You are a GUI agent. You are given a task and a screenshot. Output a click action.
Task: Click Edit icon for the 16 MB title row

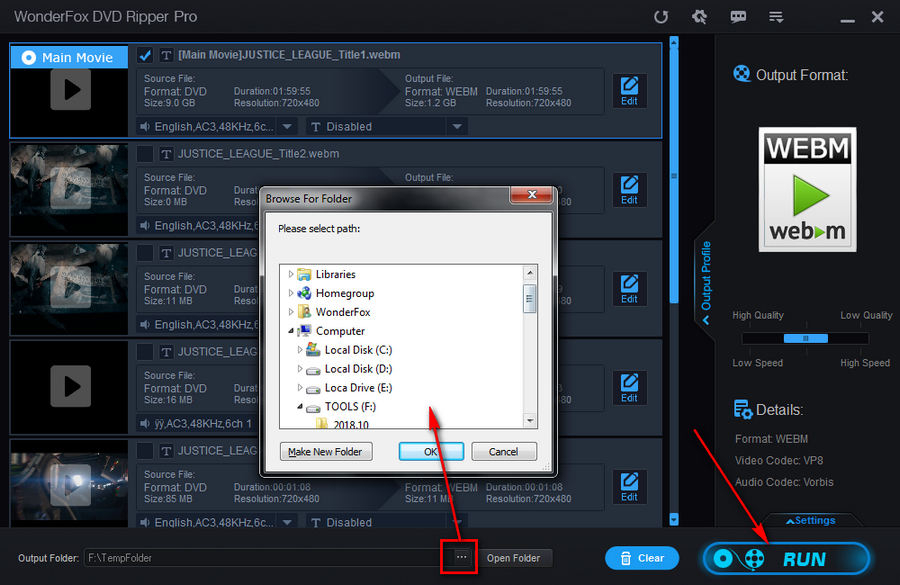tap(629, 388)
